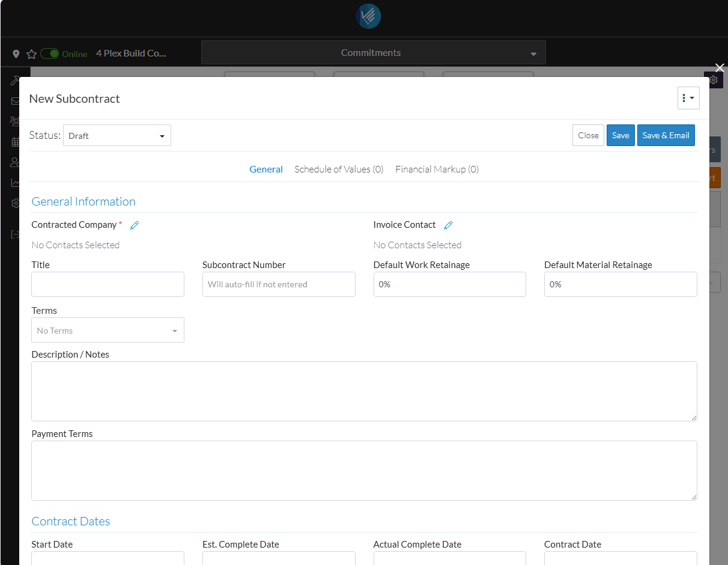Select the General tab
This screenshot has height=565, width=728.
click(266, 169)
